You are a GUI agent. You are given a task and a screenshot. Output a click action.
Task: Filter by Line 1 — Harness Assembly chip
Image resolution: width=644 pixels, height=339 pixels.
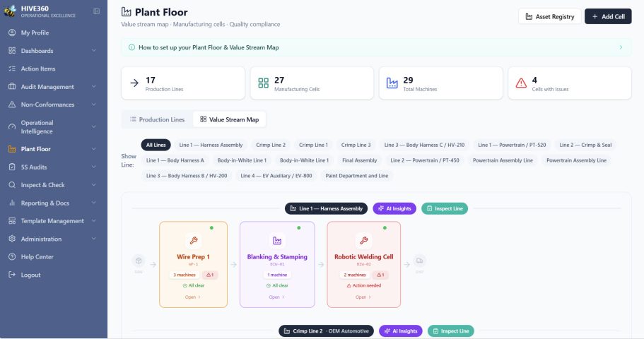[211, 145]
